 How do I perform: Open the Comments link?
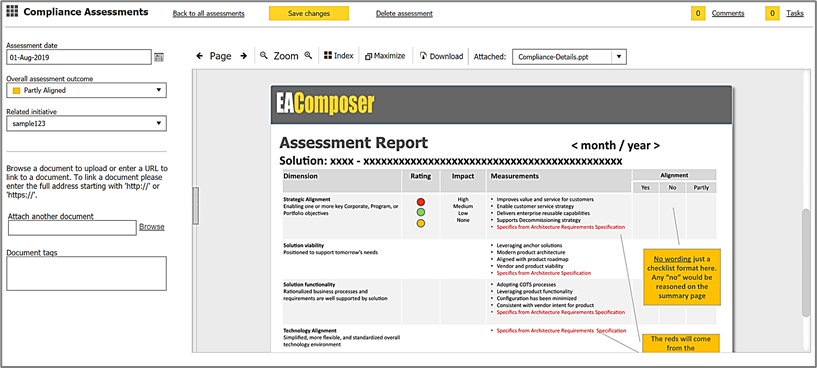pos(728,14)
